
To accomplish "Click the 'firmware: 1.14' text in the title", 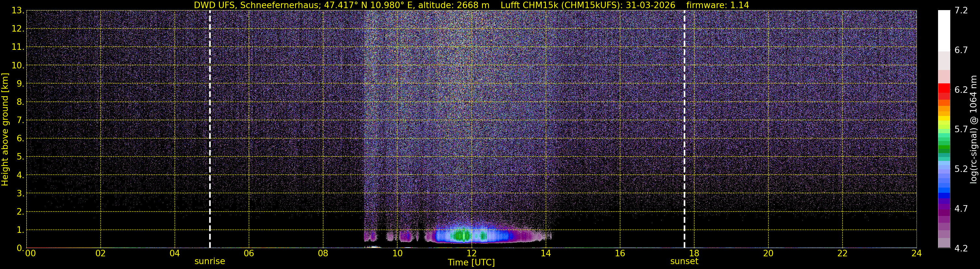I will [x=718, y=5].
